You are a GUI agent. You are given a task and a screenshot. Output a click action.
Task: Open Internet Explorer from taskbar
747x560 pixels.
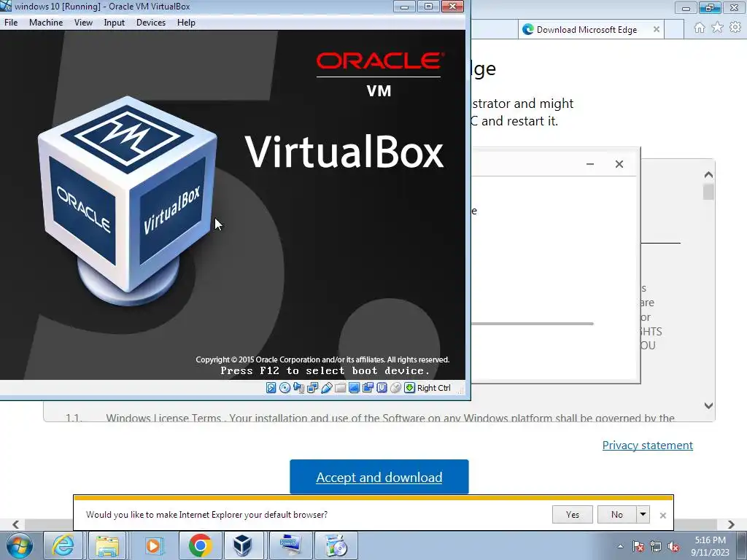[x=63, y=545]
